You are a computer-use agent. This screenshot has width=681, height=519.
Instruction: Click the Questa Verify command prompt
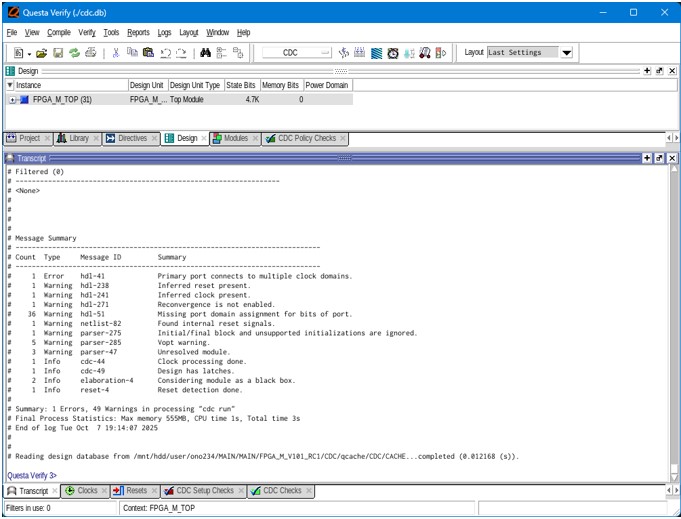pos(120,475)
